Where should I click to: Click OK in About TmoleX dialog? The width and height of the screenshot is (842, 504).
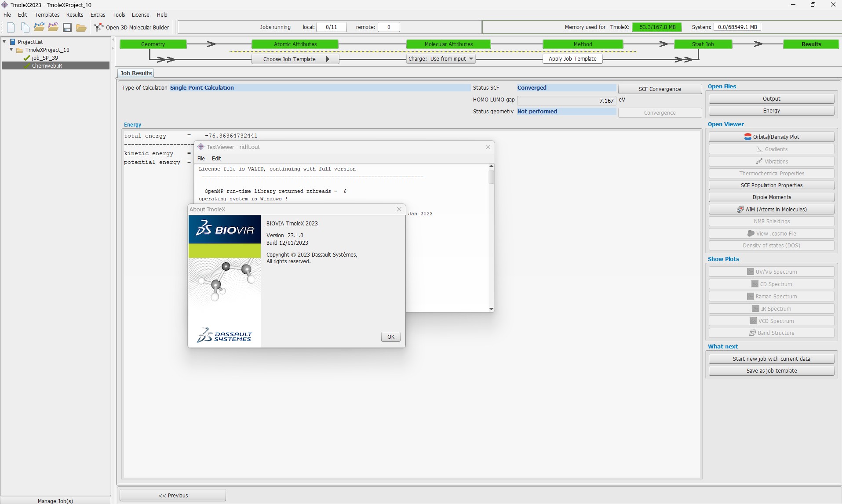[x=390, y=337]
